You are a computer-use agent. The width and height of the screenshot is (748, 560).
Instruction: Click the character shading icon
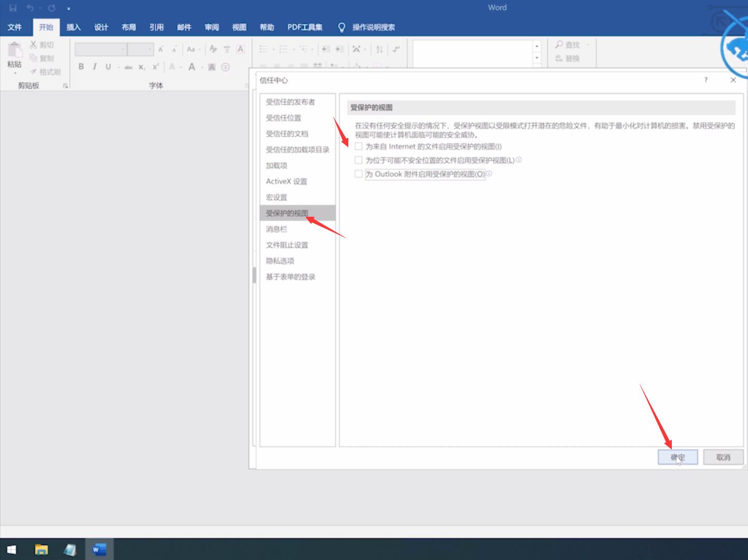tap(211, 67)
